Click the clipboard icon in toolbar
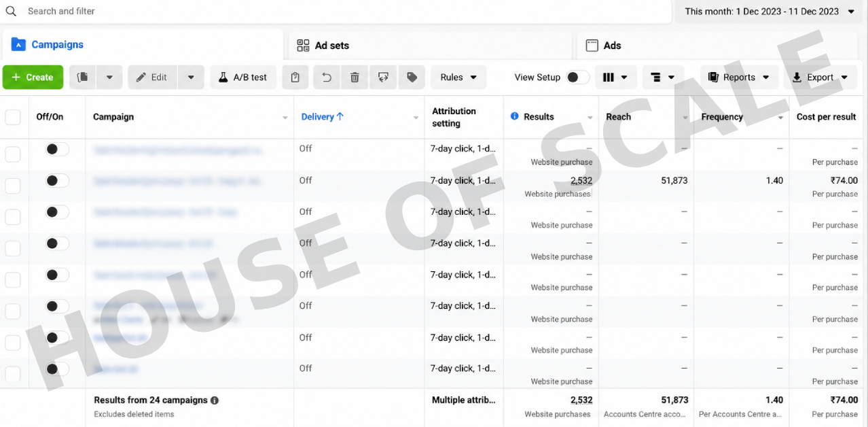This screenshot has width=868, height=427. click(x=295, y=78)
